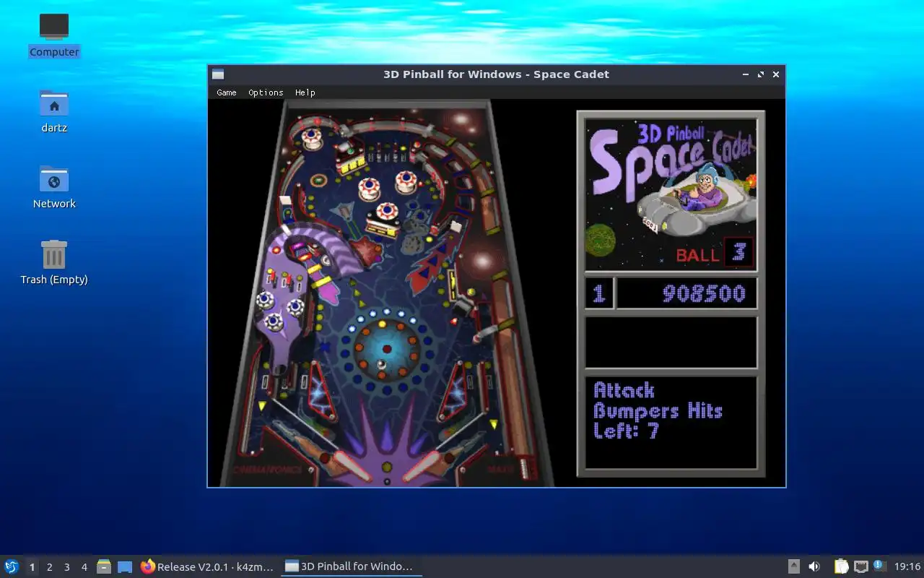Click the BALL 3 counter
Image resolution: width=924 pixels, height=578 pixels.
[x=715, y=252]
